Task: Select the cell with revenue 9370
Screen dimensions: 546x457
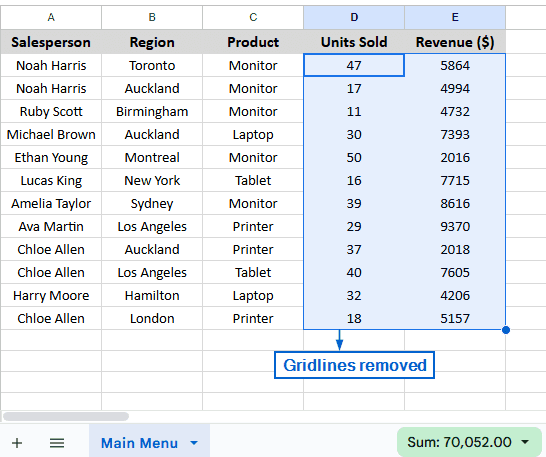Action: (455, 226)
